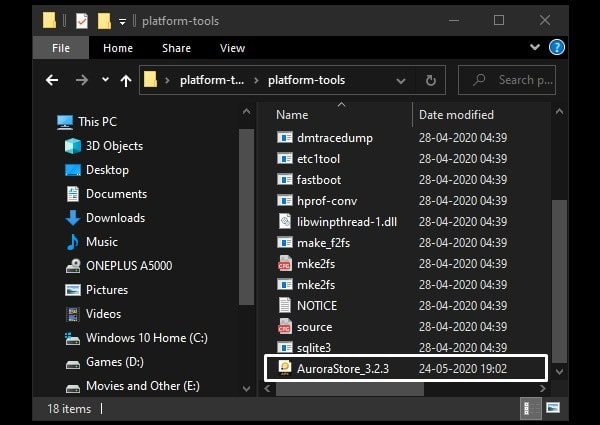Select Windows 10 Home (C:) drive
Viewport: 600px width, 425px height.
(136, 338)
